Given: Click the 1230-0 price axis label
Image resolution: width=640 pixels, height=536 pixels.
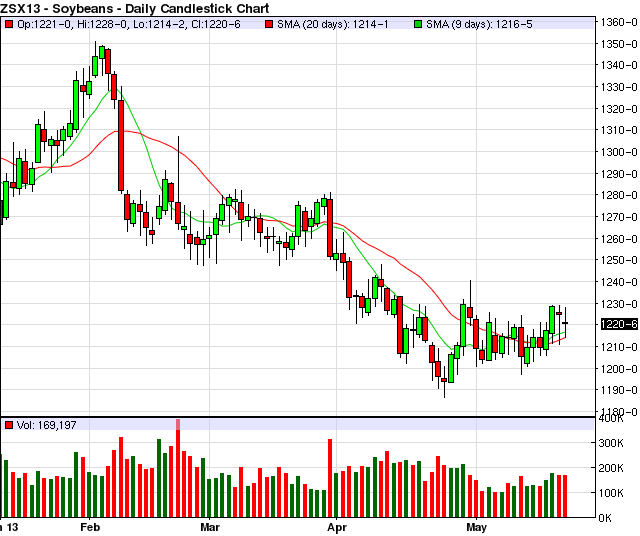Looking at the screenshot, I should 619,304.
